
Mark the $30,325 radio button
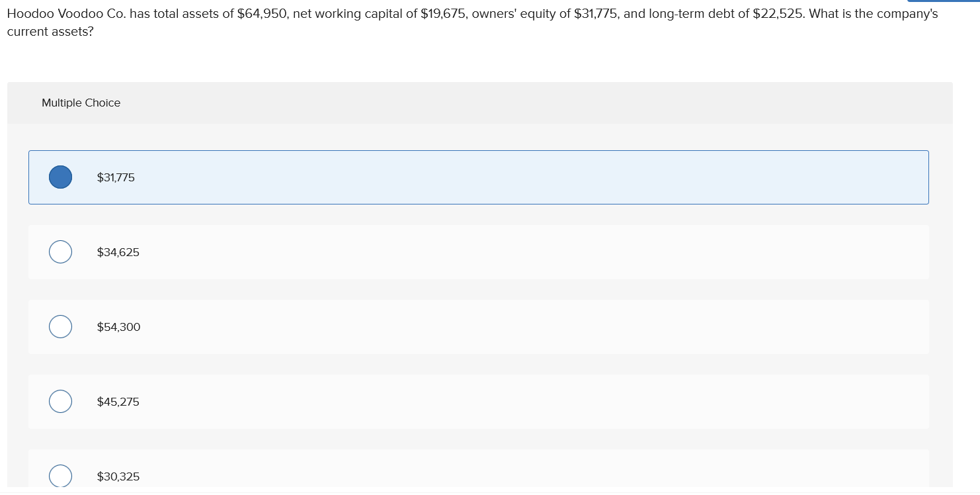61,476
